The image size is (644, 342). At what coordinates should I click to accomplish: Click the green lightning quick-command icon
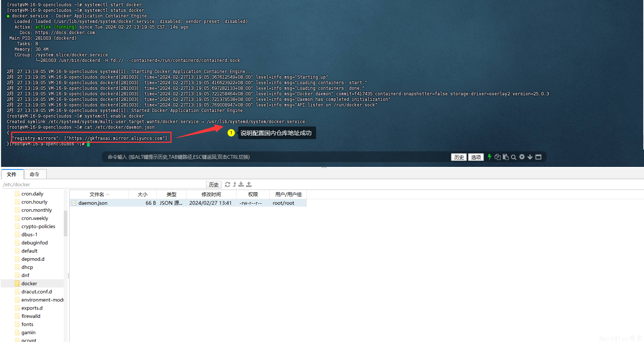click(x=489, y=157)
